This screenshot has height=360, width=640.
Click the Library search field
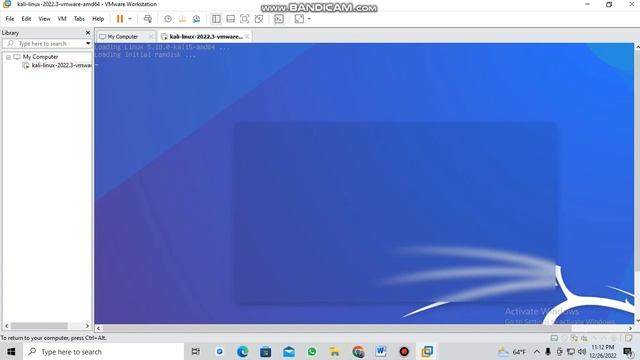(44, 43)
